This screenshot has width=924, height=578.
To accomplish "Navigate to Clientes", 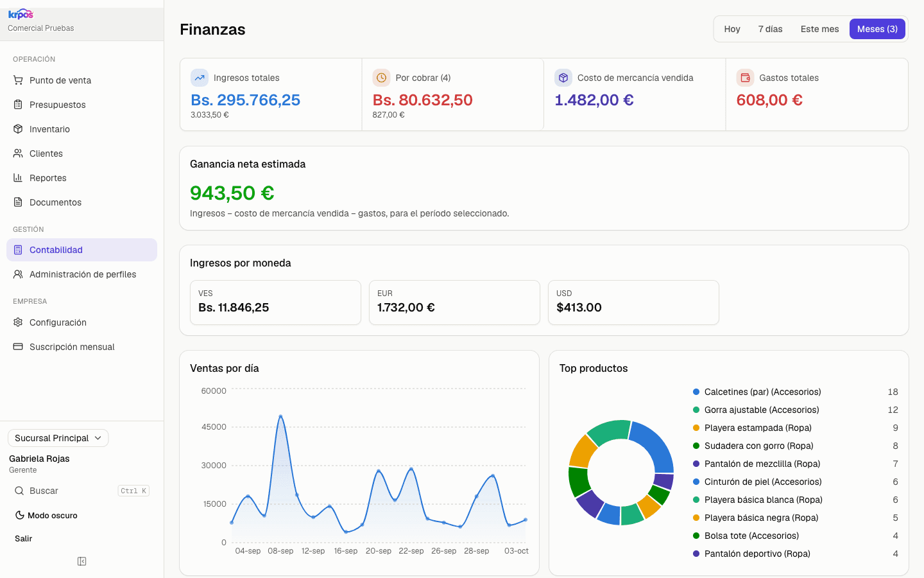I will (81, 153).
